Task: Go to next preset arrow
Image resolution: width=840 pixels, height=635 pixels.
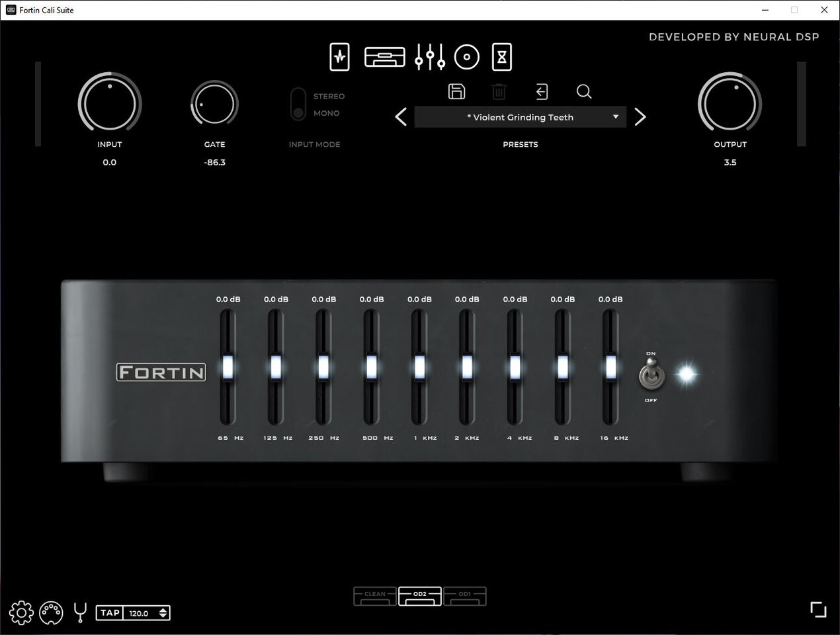Action: [x=640, y=117]
